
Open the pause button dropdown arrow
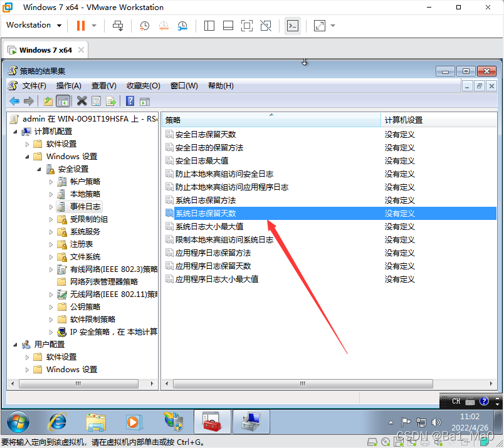(94, 26)
